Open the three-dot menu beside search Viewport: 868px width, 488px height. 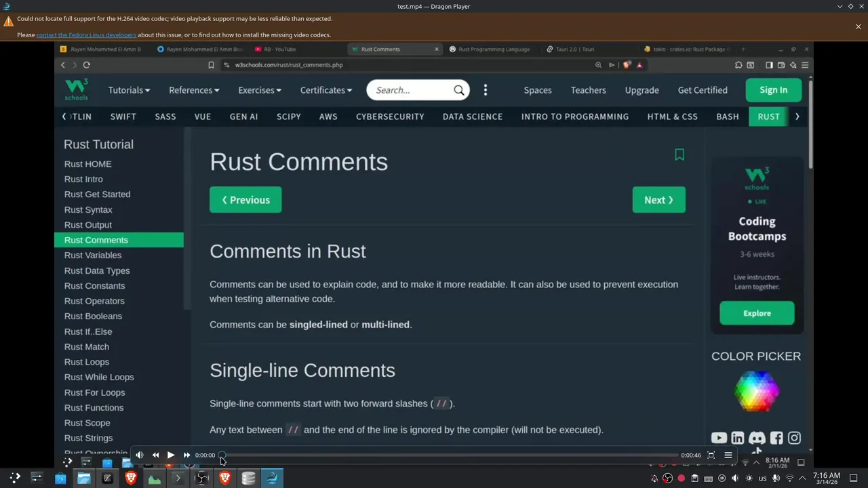click(x=486, y=90)
